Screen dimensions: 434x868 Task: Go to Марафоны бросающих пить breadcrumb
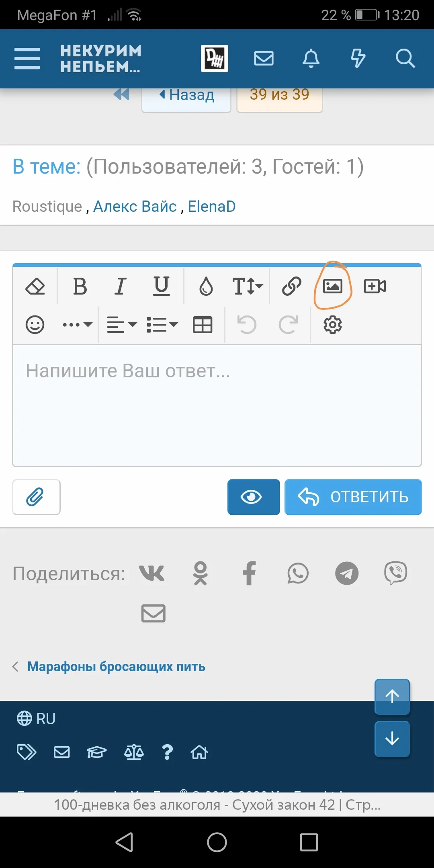tap(116, 667)
